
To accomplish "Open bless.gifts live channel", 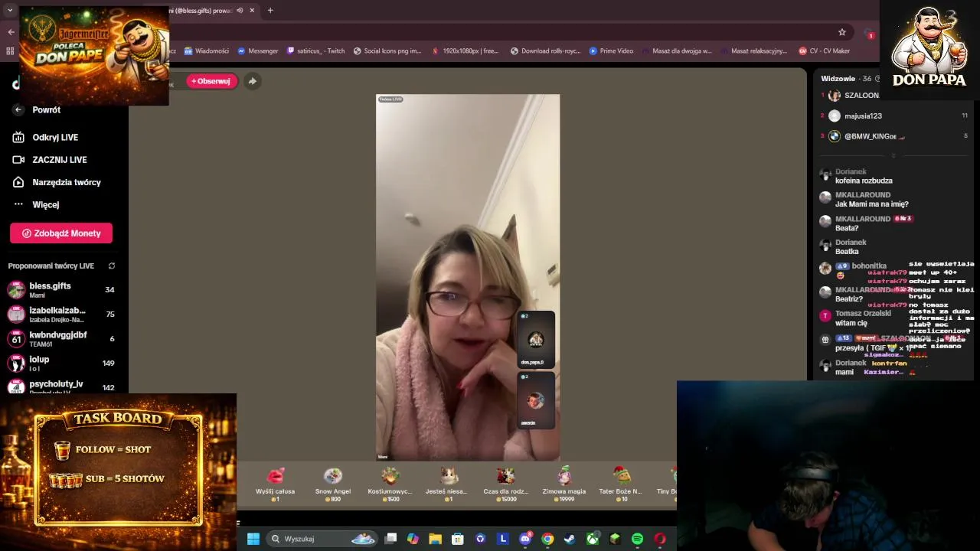I will point(61,290).
